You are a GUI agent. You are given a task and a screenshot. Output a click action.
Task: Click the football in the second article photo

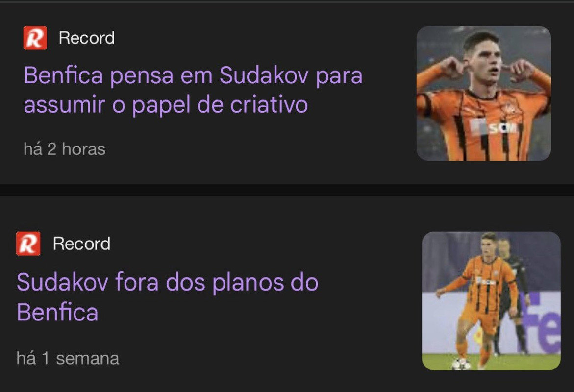tap(461, 364)
